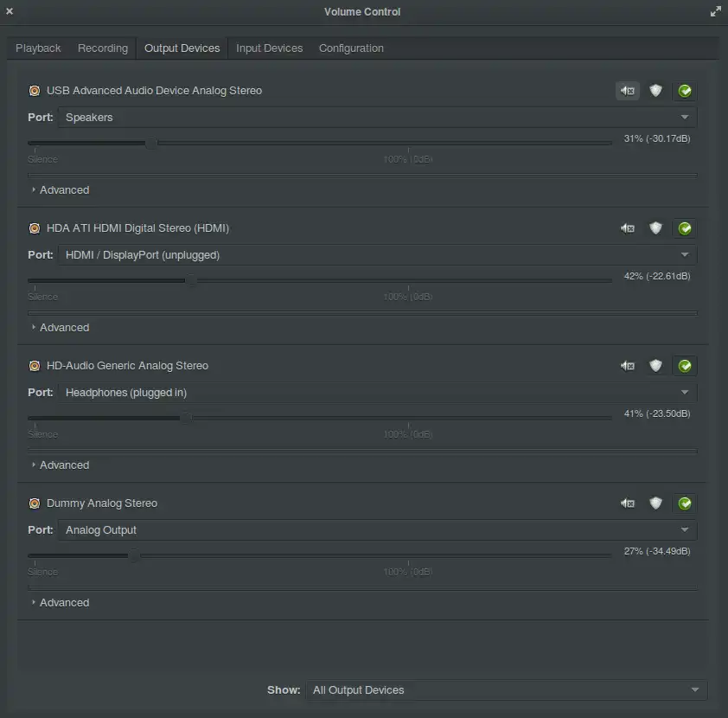
Task: Lock channels for USB Advanced Audio Device
Action: [655, 91]
